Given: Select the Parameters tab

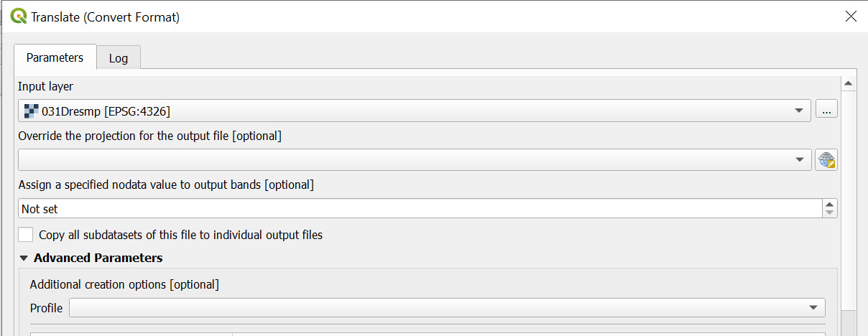Looking at the screenshot, I should tap(55, 57).
